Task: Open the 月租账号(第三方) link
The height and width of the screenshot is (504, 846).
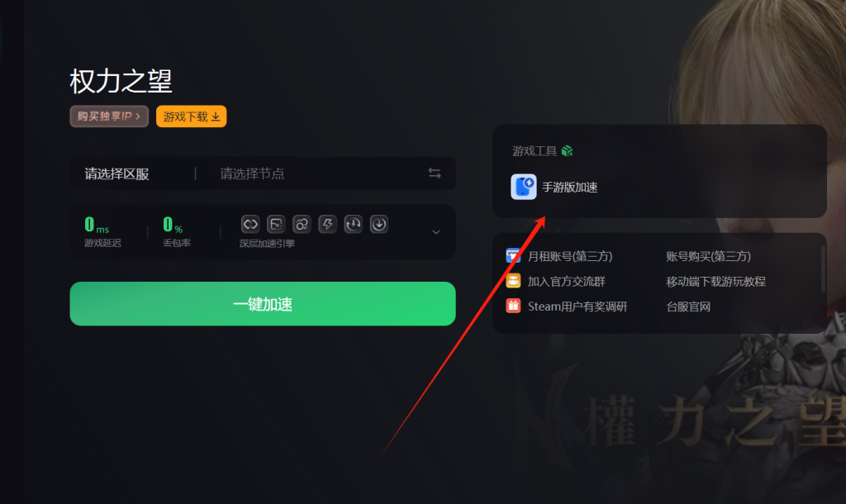Action: (x=570, y=256)
